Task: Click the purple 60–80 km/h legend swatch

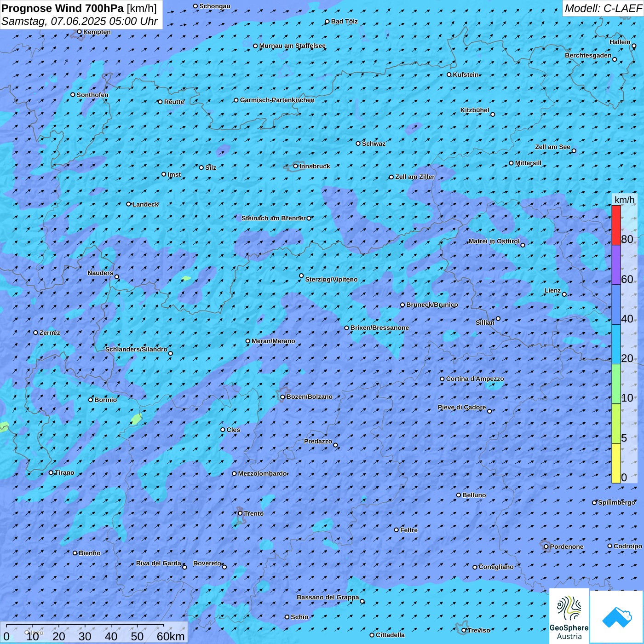Action: point(616,265)
